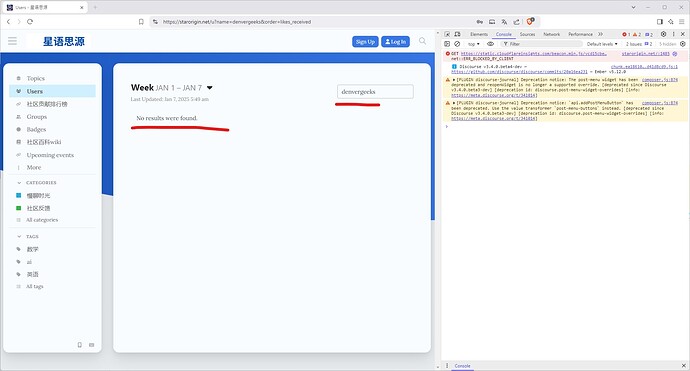
Task: Open Users in the sidebar
Action: tap(35, 91)
